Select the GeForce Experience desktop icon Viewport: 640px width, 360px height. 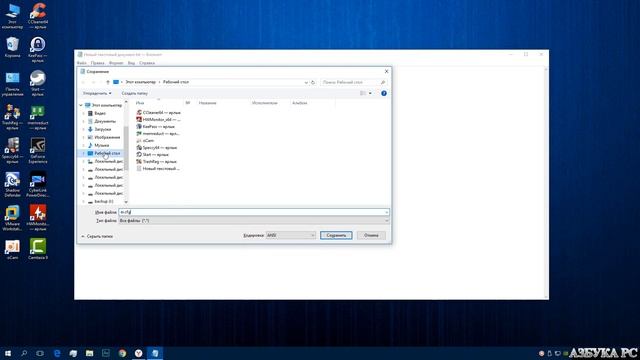click(x=38, y=151)
